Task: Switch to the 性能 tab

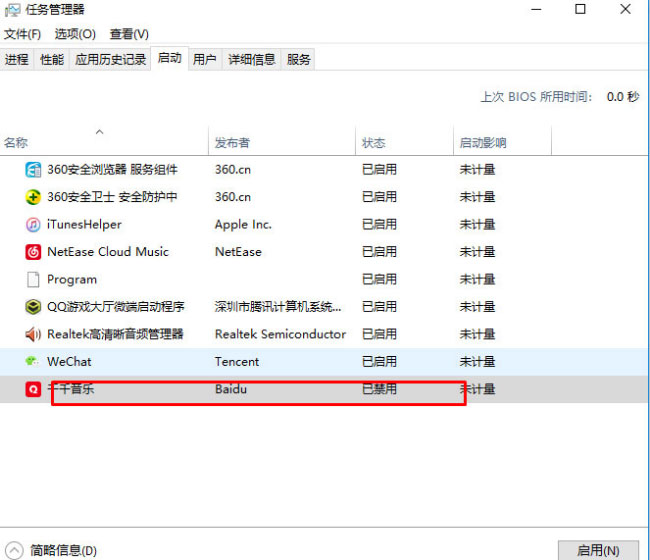Action: coord(52,59)
